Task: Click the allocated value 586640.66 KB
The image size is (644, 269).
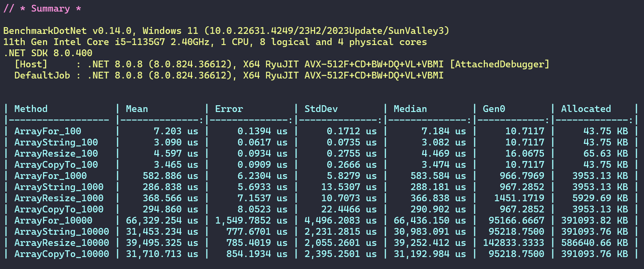Action: tap(594, 243)
